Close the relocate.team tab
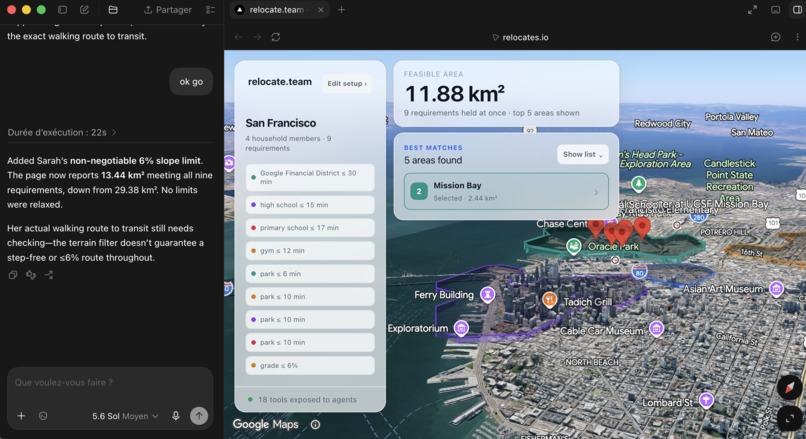 tap(320, 10)
